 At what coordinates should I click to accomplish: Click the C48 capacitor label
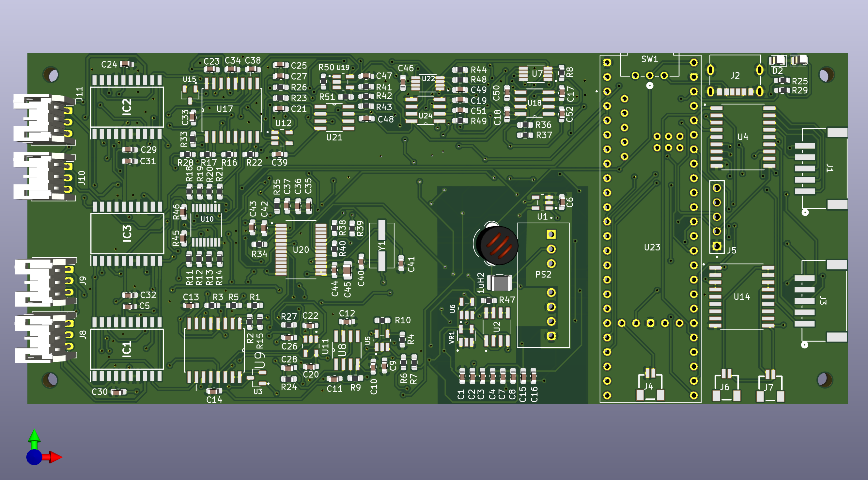pos(385,119)
